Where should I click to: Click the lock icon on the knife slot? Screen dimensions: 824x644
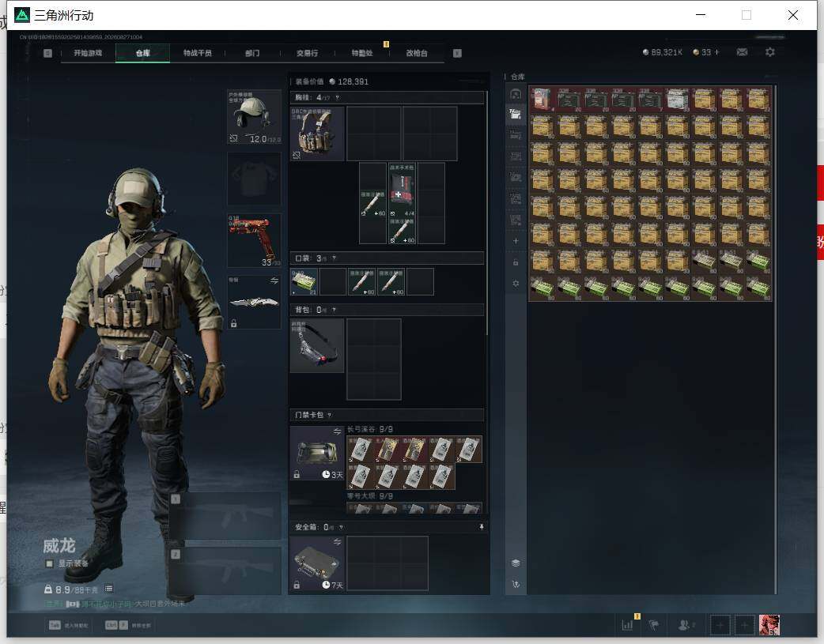coord(234,323)
